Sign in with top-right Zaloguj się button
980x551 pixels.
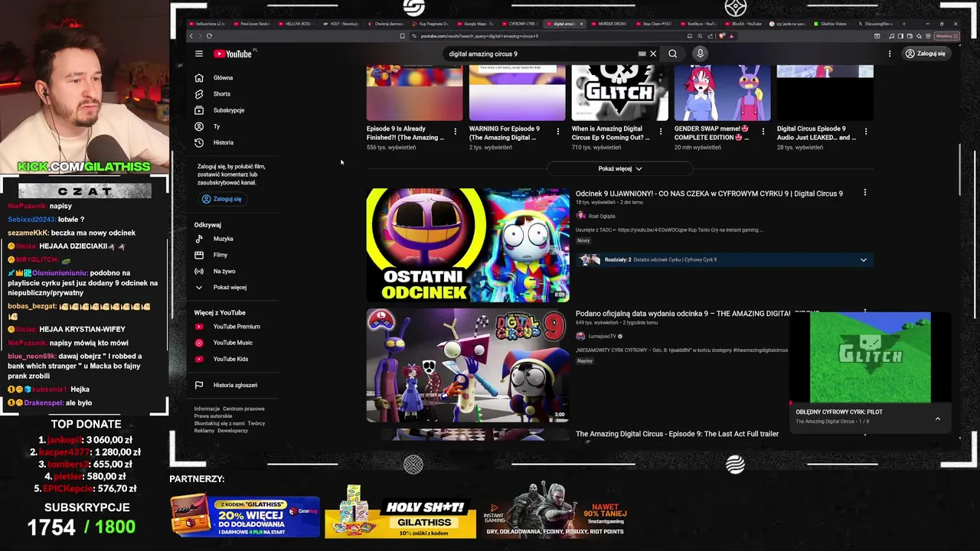925,54
